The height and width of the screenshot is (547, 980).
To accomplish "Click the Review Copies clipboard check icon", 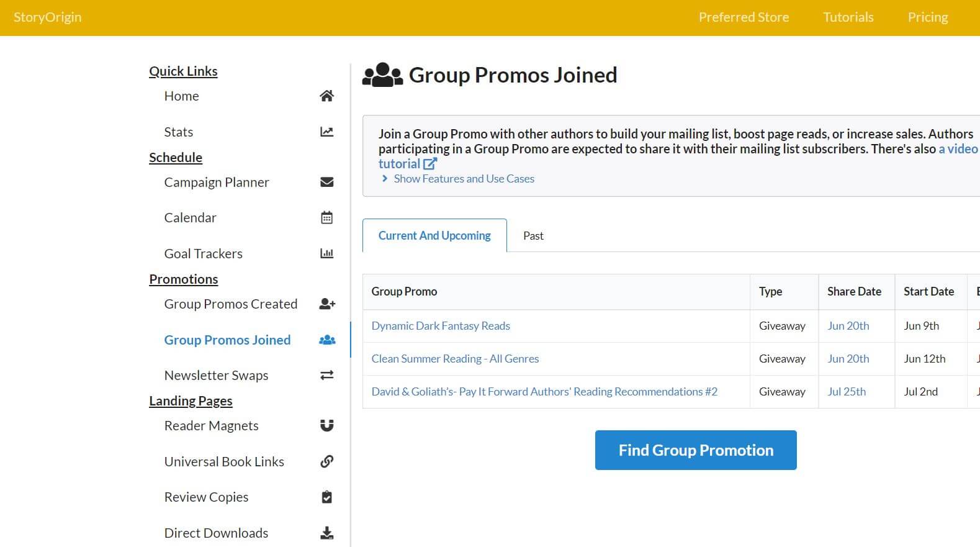I will [326, 497].
